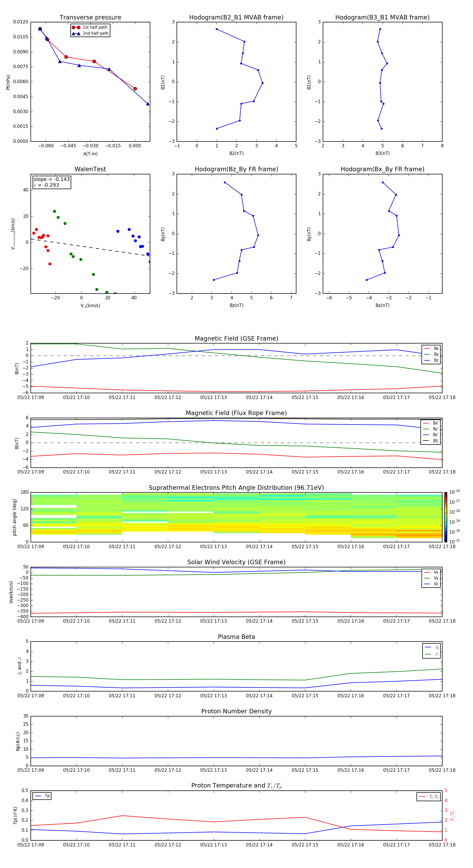Click the 'Bx(nT)' hodogram x-axis label
This screenshot has width=473, height=868.
coord(382,305)
